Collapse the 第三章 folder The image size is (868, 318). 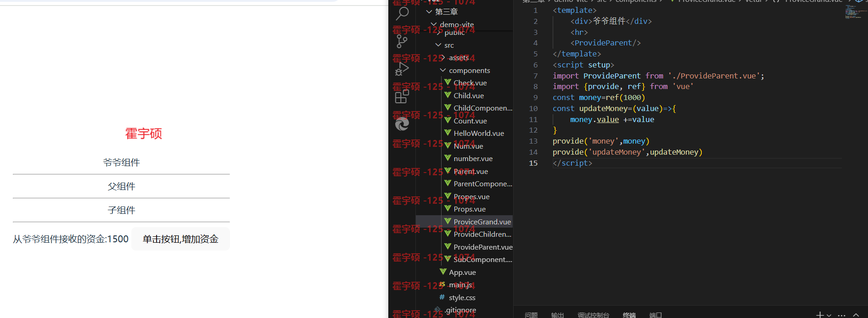click(429, 11)
